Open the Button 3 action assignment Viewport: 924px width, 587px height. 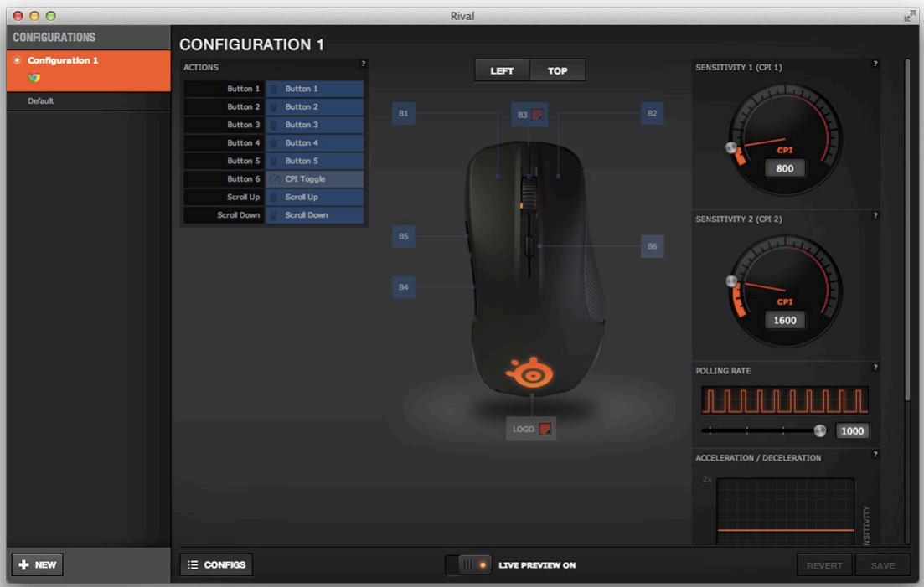click(315, 125)
